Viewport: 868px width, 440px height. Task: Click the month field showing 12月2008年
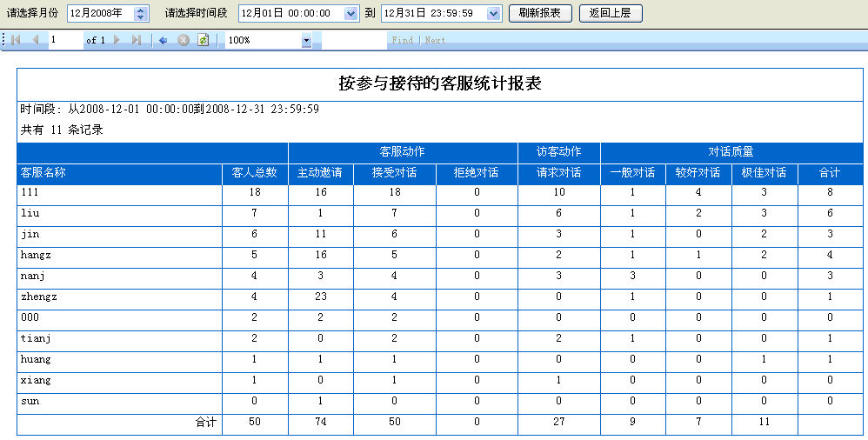tap(99, 13)
